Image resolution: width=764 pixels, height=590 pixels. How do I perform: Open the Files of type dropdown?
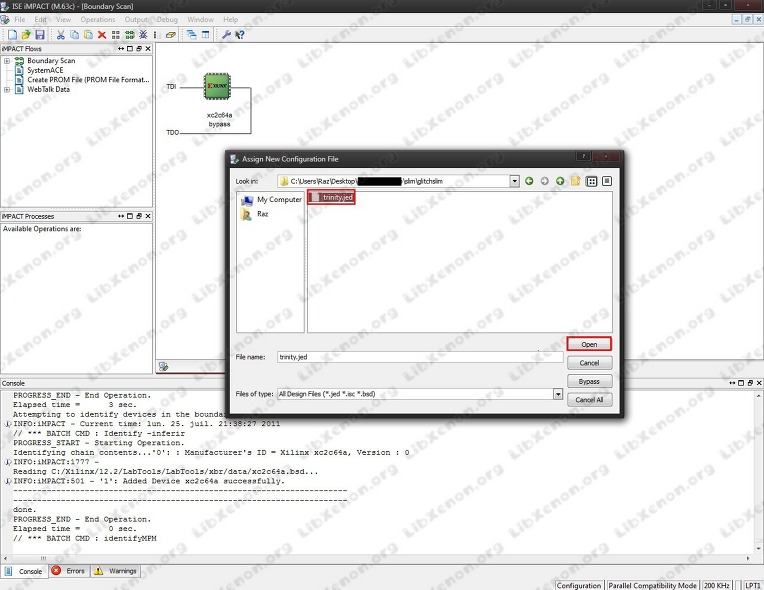[x=558, y=394]
